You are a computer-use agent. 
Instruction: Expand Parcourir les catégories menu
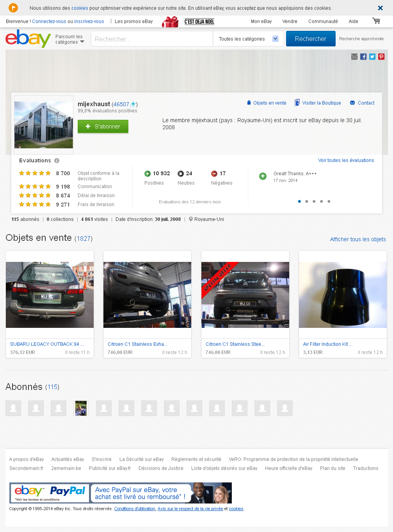pos(69,39)
